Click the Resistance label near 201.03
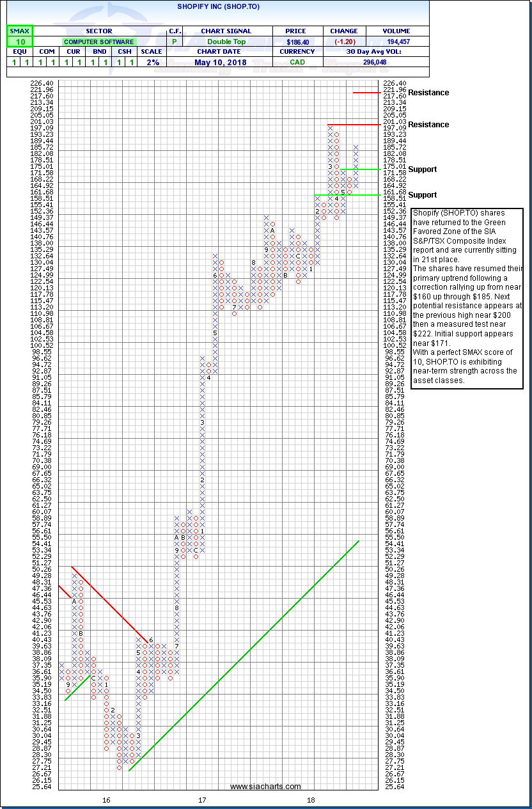Image resolution: width=532 pixels, height=809 pixels. pos(428,125)
